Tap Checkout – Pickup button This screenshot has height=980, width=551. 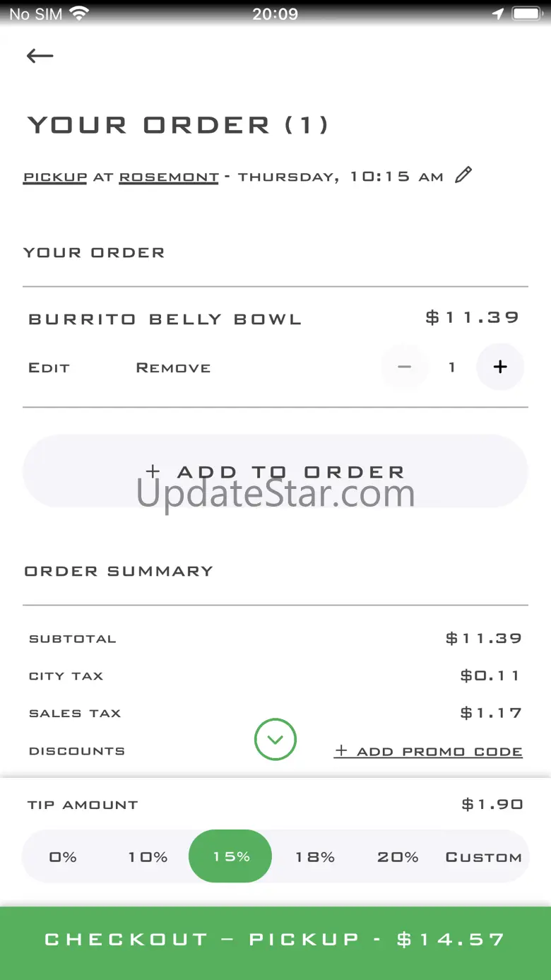pyautogui.click(x=275, y=940)
